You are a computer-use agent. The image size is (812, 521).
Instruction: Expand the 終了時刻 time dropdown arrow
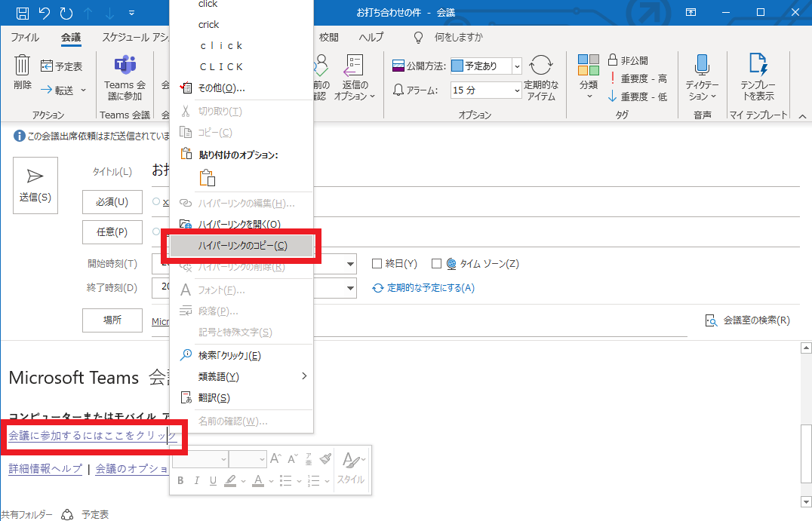[351, 288]
